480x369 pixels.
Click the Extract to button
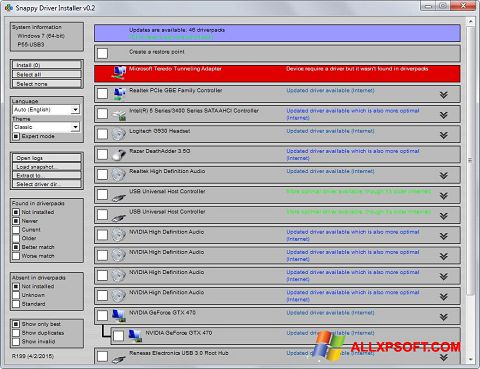point(47,175)
